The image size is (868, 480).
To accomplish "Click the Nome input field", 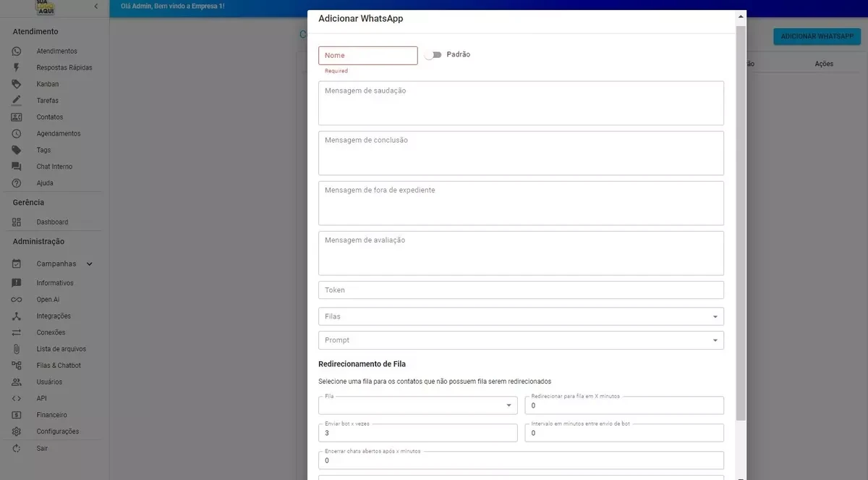I will [367, 55].
